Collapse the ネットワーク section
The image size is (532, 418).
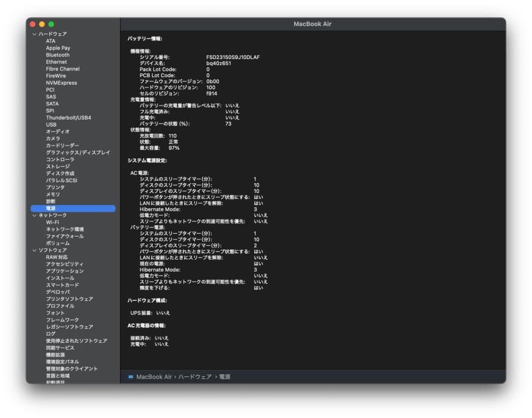click(34, 215)
